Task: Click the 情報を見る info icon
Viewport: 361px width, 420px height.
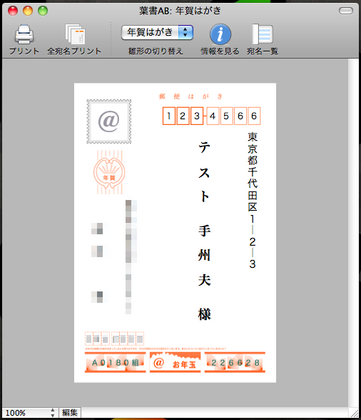Action: click(220, 34)
